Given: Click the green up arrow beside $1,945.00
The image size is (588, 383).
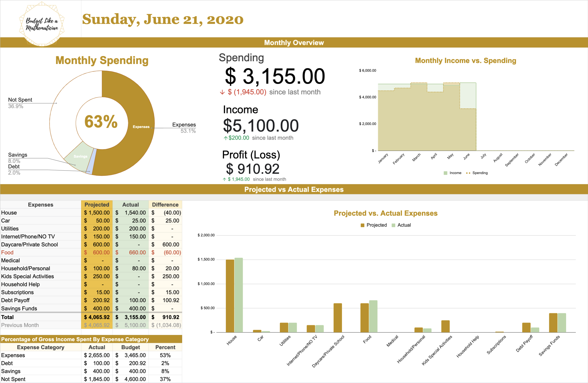Looking at the screenshot, I should [x=224, y=179].
